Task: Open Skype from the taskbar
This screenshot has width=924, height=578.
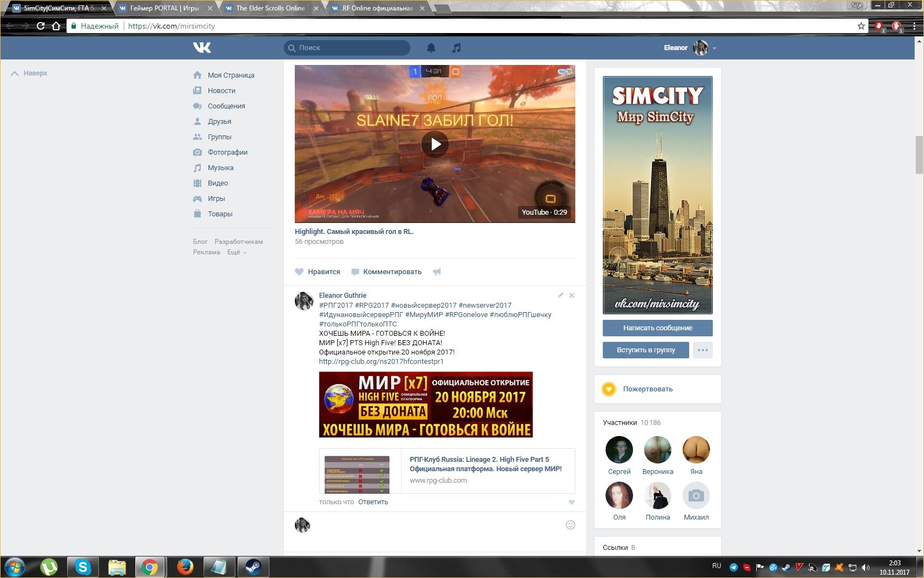Action: click(83, 567)
